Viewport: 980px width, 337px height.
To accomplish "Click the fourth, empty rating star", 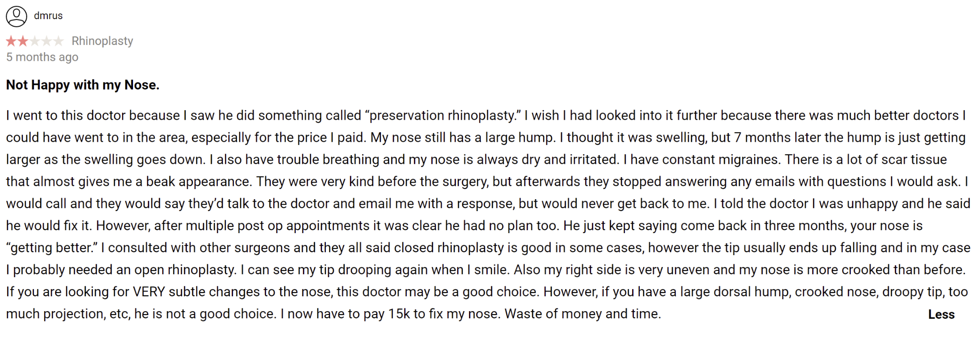I will point(46,41).
